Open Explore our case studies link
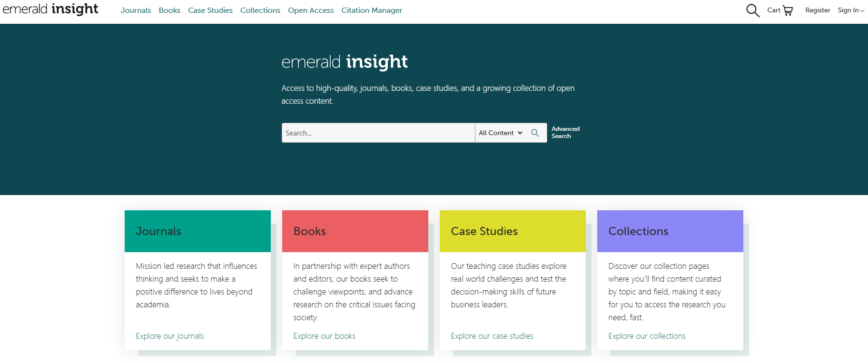The image size is (868, 363). point(492,336)
